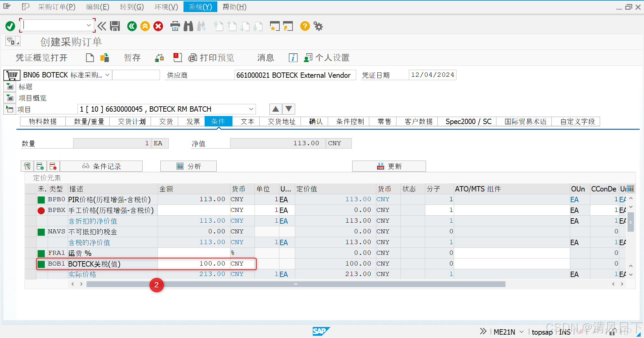Open the item 10 selector dropdown
This screenshot has height=338, width=644.
coord(251,109)
